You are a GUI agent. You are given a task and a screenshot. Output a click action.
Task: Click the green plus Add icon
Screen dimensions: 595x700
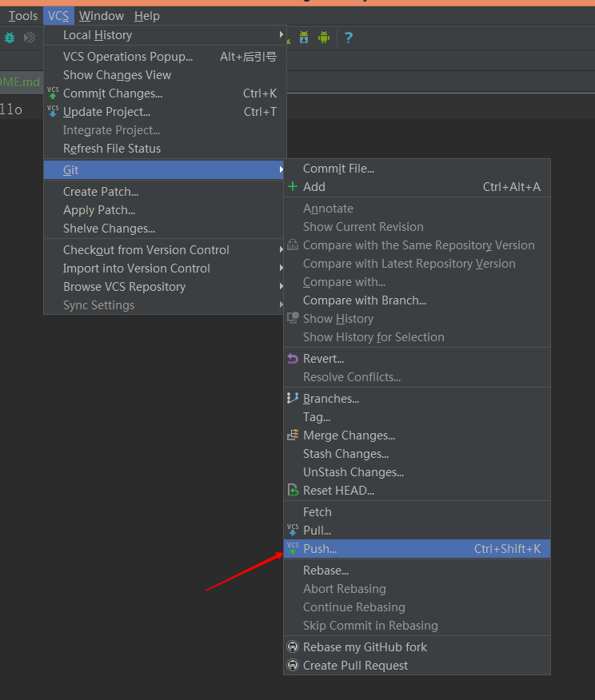293,187
